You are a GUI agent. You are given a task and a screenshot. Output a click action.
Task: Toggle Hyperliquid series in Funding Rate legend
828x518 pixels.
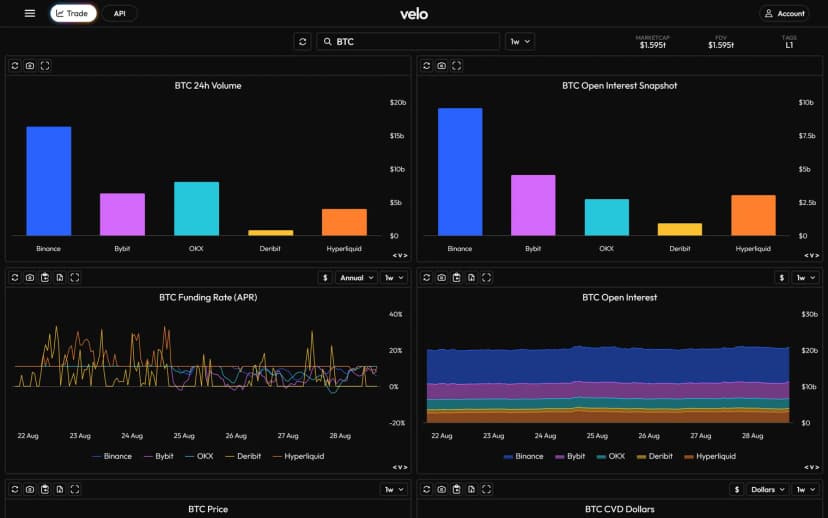click(298, 456)
